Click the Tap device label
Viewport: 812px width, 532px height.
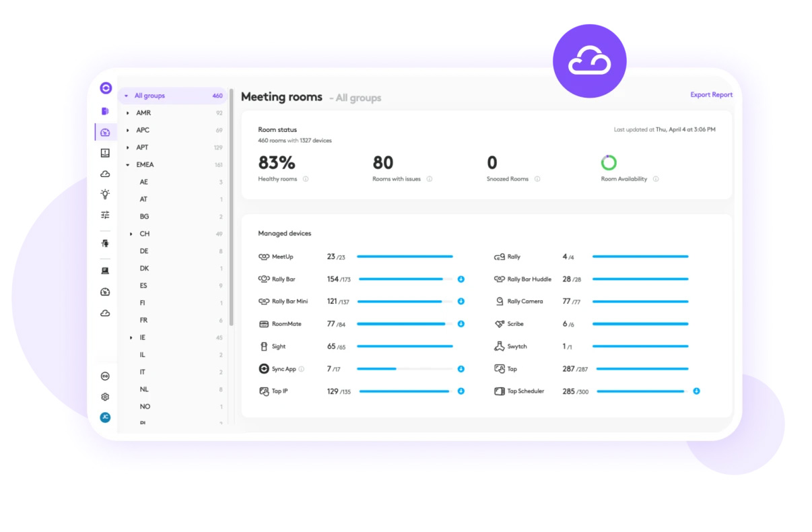(512, 369)
